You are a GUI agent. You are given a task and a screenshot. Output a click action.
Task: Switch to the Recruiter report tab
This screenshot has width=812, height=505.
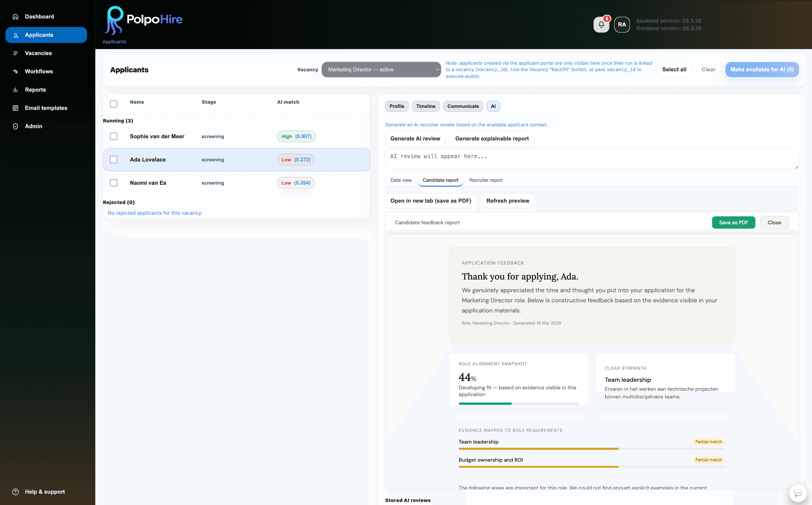pyautogui.click(x=486, y=180)
